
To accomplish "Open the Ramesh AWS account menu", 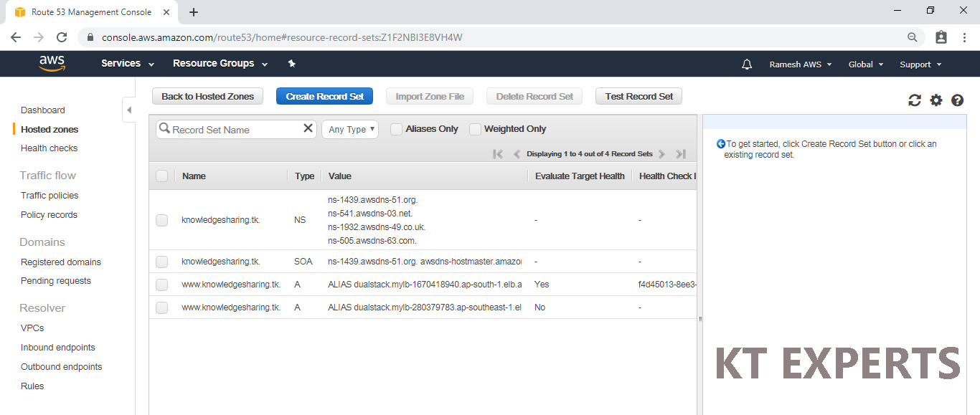I will 801,65.
